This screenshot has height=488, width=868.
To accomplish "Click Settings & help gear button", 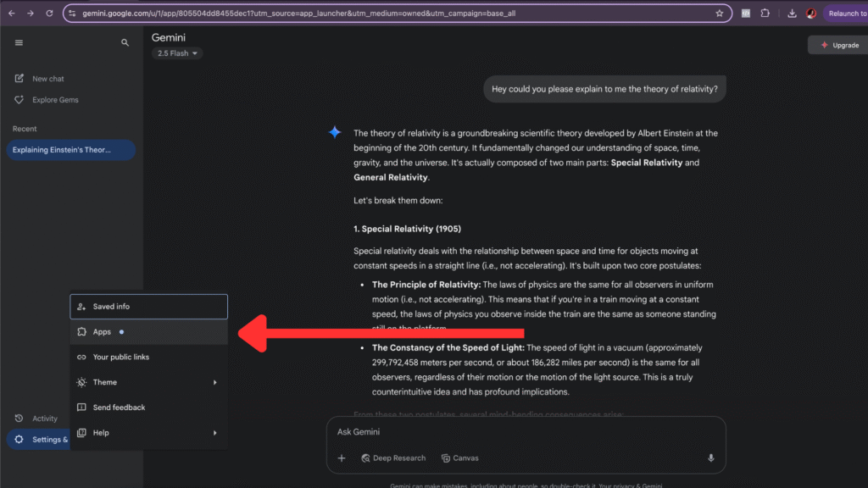I will point(39,440).
